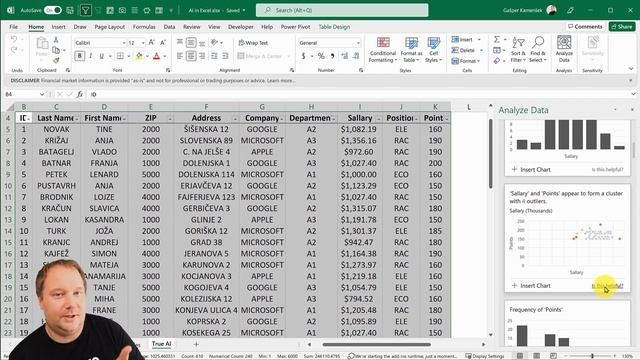
Task: Click the Align Left icon
Action: [x=180, y=56]
